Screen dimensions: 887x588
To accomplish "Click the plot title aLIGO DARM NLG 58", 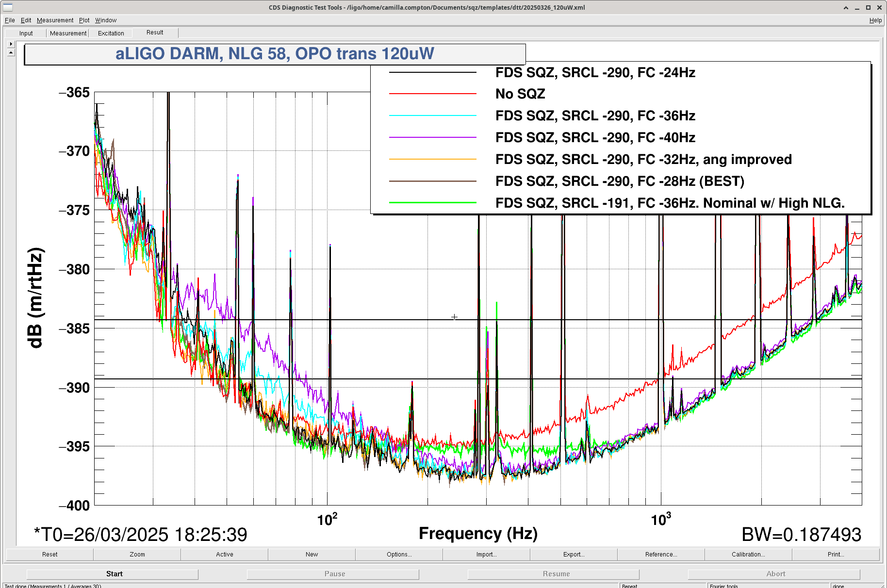I will click(x=275, y=53).
